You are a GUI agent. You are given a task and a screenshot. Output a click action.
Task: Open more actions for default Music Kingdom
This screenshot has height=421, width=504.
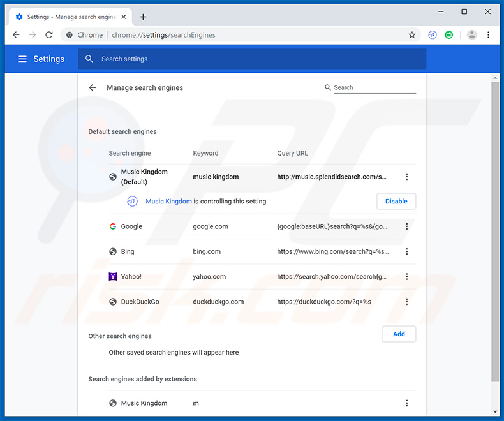pos(407,177)
